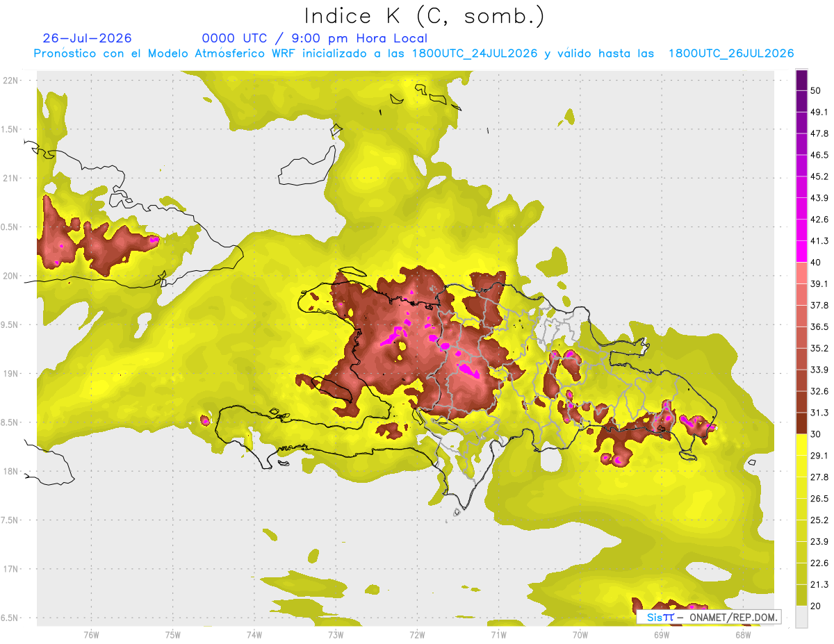Viewport: 834px width, 644px height.
Task: Click the latitude label "7.5N"
Action: (10, 520)
